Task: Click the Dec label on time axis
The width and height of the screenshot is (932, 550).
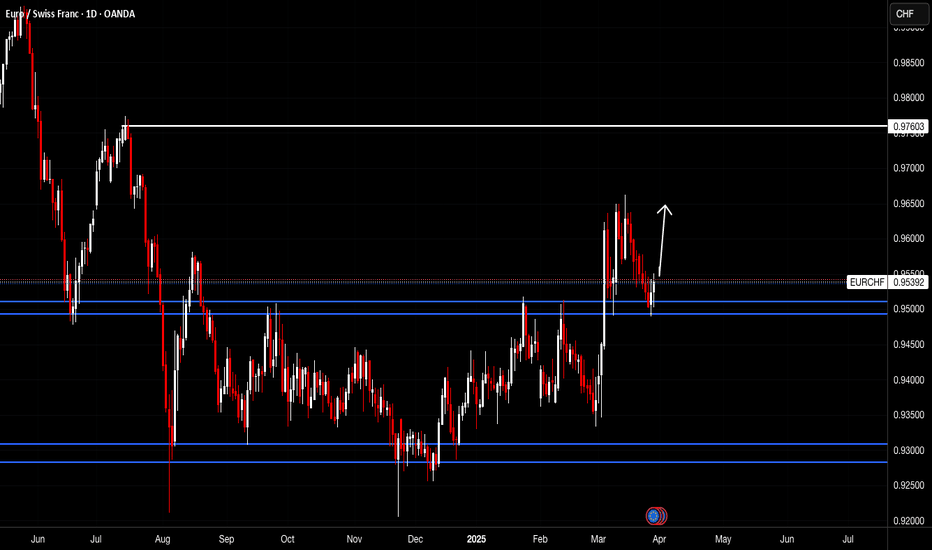Action: coord(415,539)
